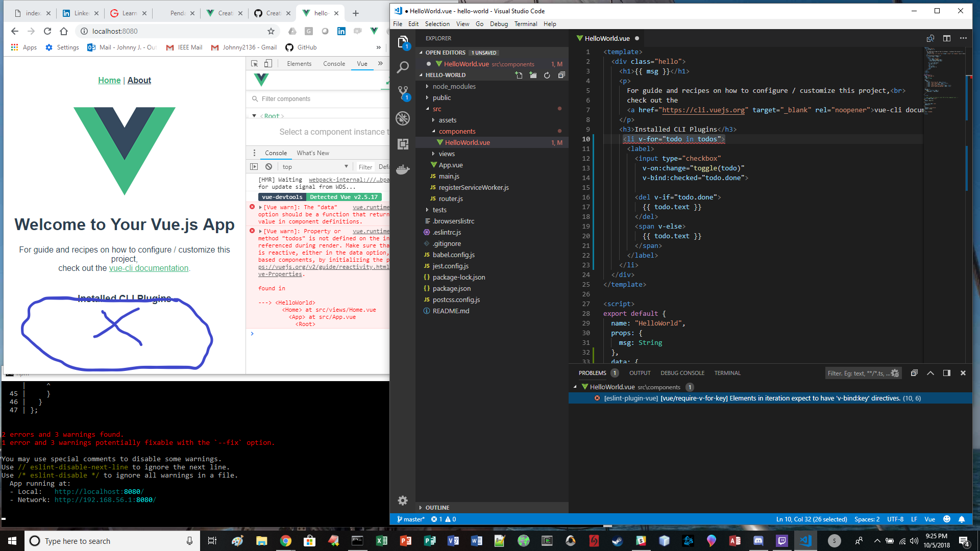Click the split editor right icon

[x=947, y=38]
